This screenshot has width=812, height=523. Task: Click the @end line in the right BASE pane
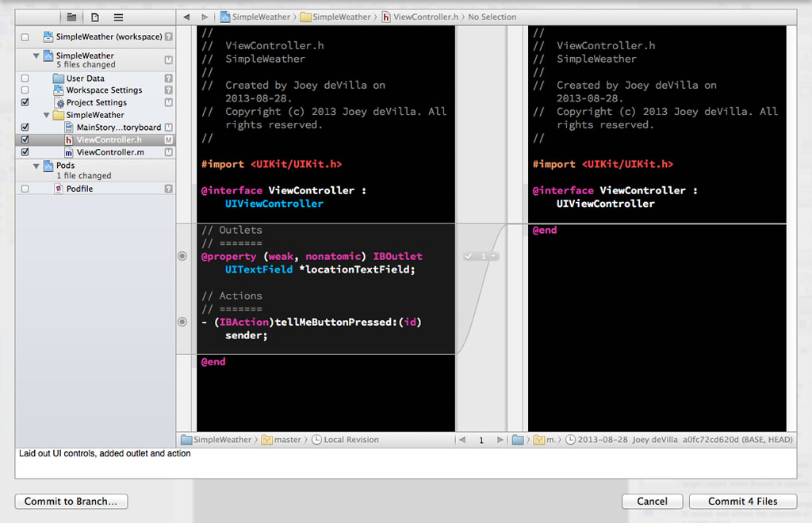click(545, 231)
